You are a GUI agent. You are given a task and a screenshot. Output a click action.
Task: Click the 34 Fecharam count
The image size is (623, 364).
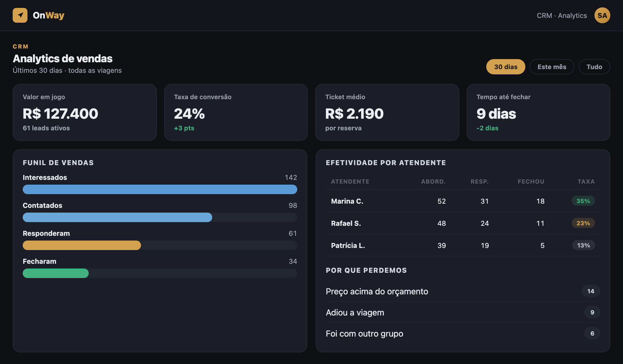(293, 261)
